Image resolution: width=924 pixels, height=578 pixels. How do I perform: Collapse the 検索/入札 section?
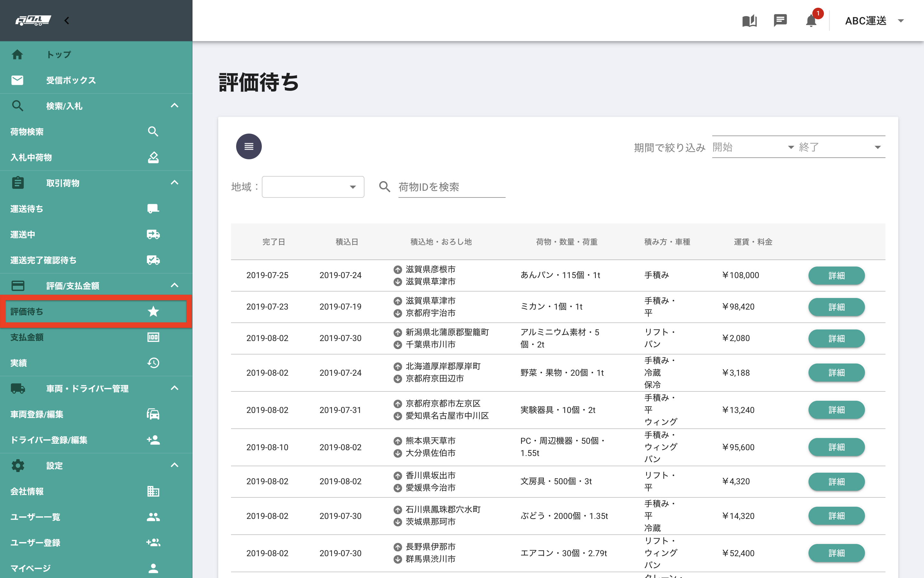point(175,106)
